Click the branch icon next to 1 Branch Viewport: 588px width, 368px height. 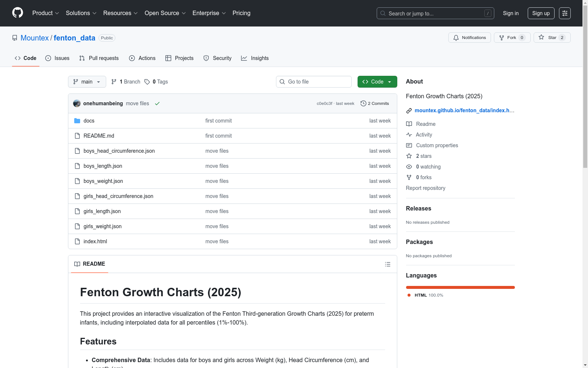pos(114,82)
